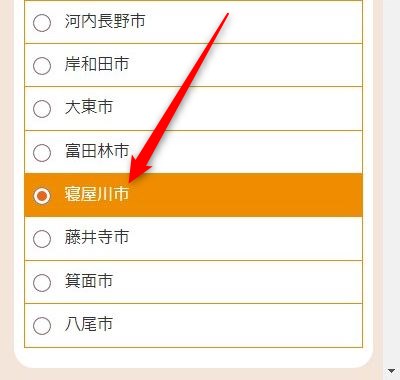
Task: Click the scrollbar down arrow
Action: (x=391, y=371)
